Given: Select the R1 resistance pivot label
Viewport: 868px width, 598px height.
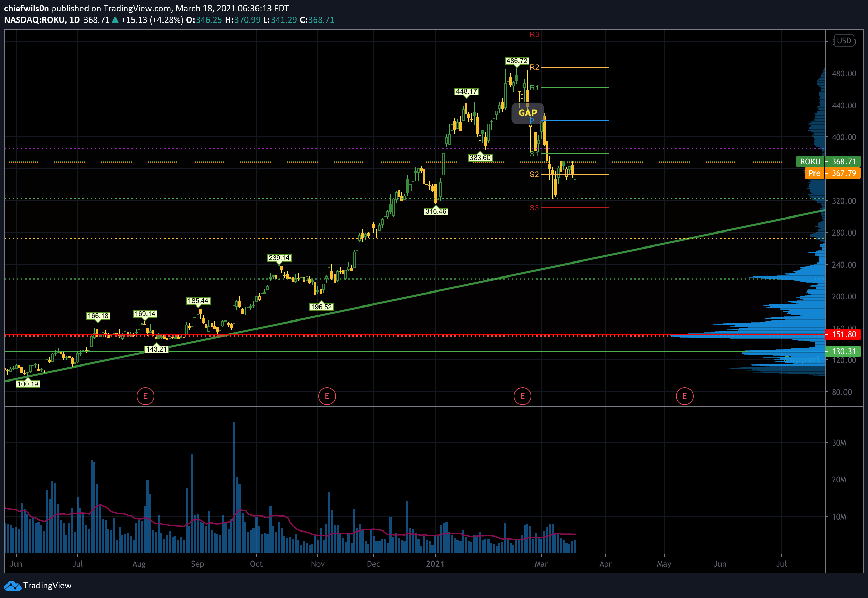Looking at the screenshot, I should point(534,88).
